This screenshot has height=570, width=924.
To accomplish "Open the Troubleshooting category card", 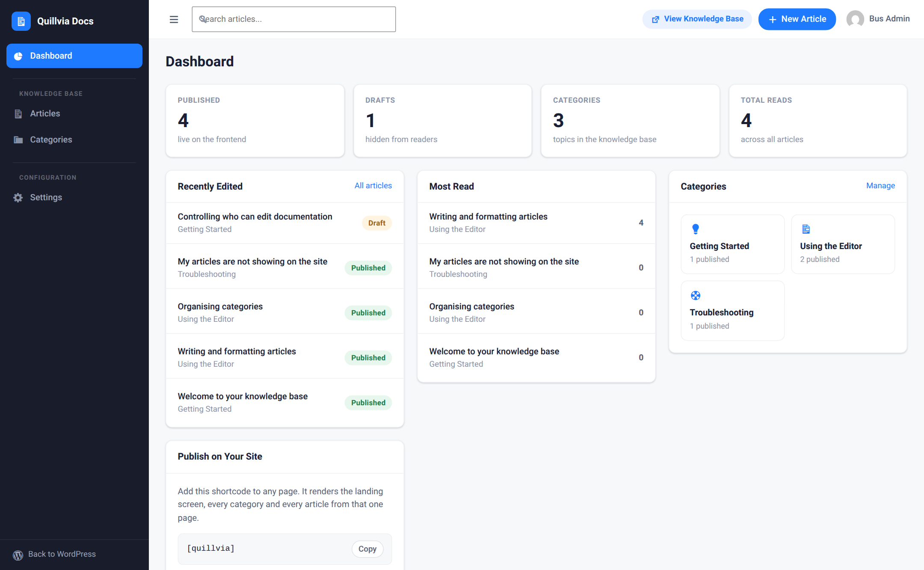I will tap(732, 311).
